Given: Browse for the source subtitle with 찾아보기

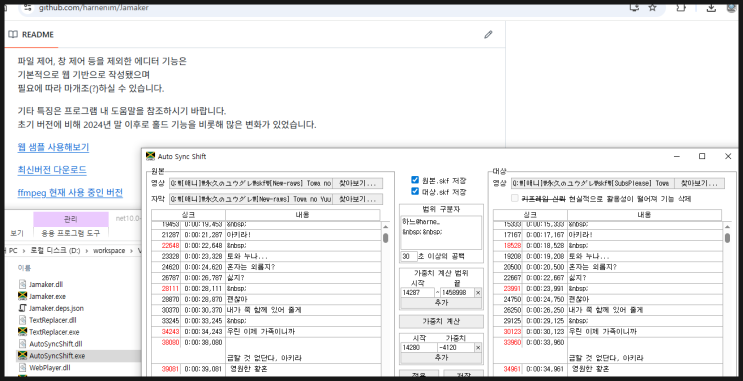Looking at the screenshot, I should pyautogui.click(x=357, y=200).
